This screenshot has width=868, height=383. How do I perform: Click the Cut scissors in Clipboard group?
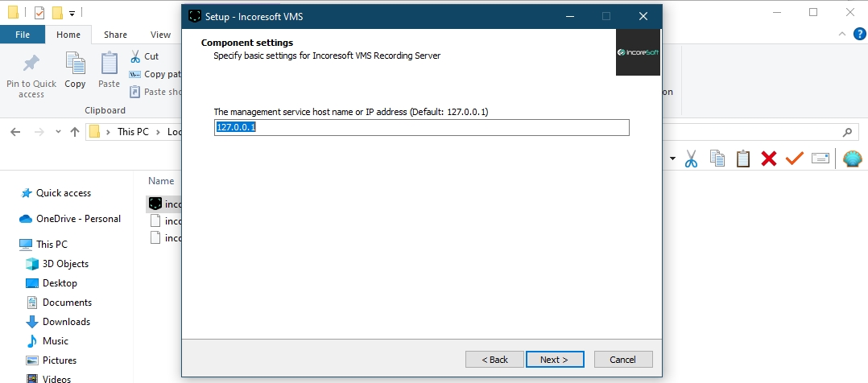pyautogui.click(x=144, y=56)
